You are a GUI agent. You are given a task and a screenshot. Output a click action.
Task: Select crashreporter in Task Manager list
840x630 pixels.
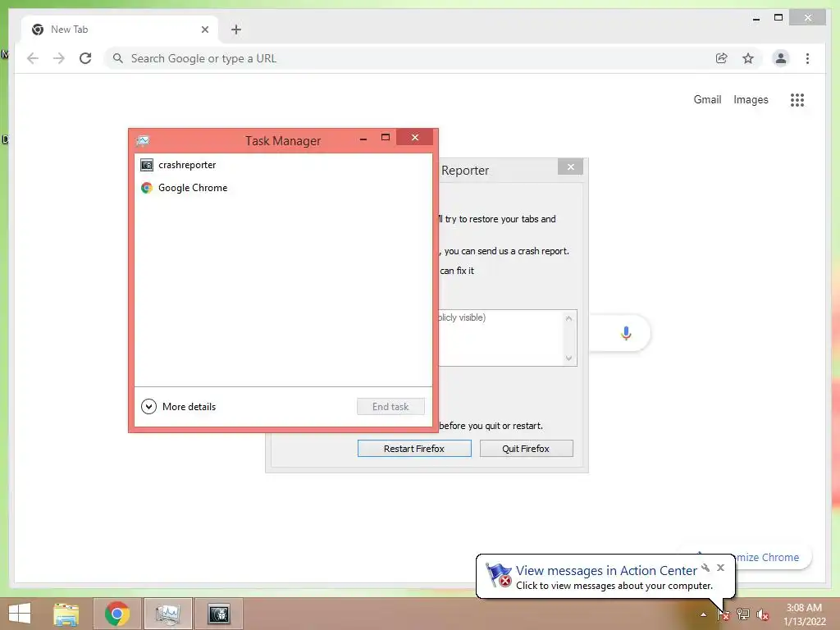(283, 165)
